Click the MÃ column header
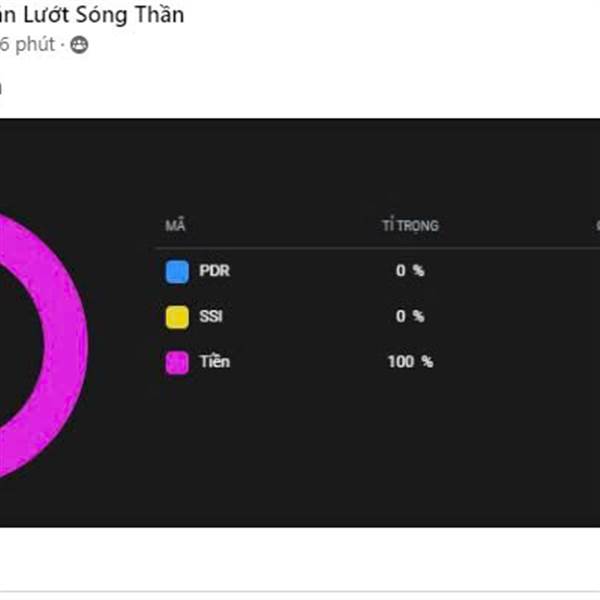The height and width of the screenshot is (600, 600). 175,225
